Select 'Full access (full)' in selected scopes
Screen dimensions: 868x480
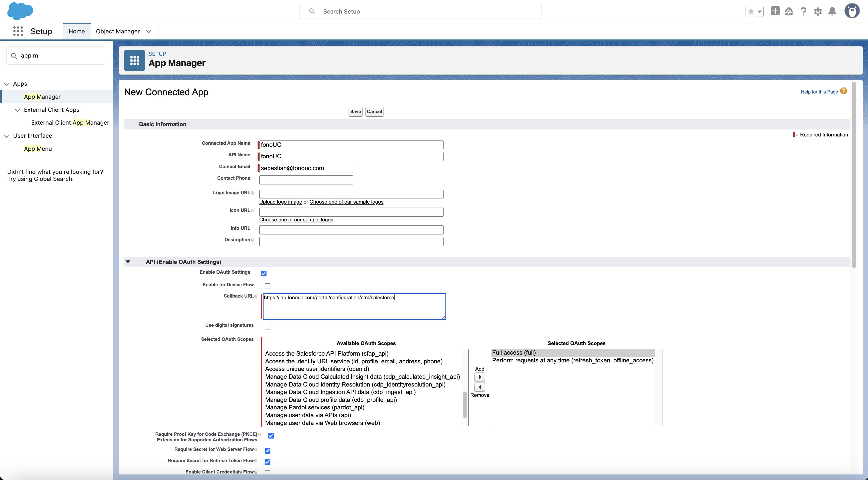573,353
